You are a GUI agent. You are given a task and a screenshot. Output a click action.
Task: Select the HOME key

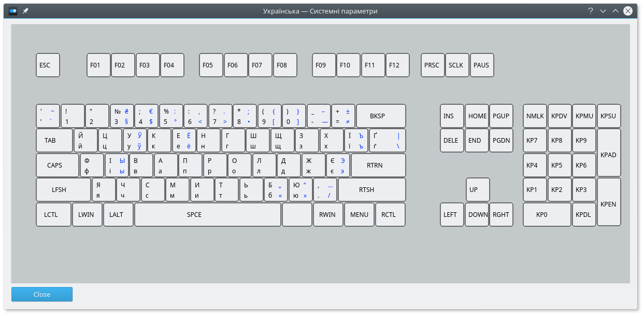pos(477,116)
